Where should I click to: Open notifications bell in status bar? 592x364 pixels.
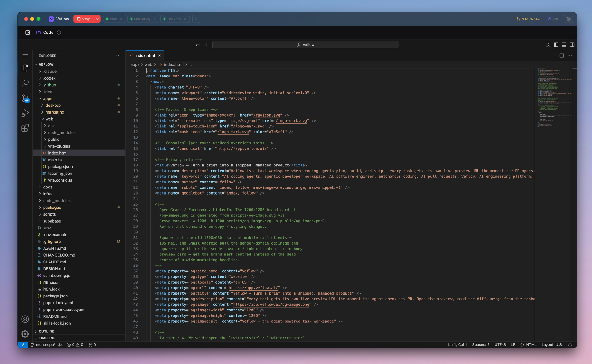(x=570, y=345)
